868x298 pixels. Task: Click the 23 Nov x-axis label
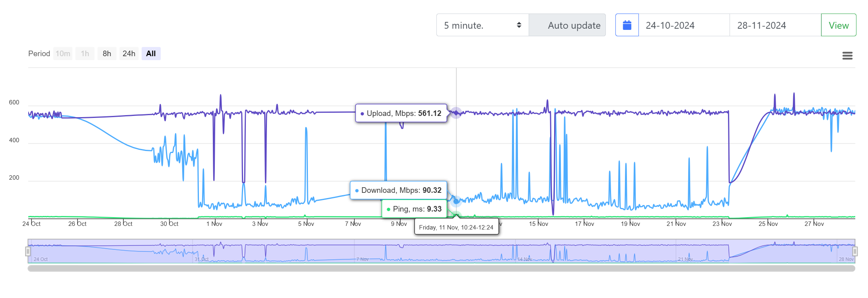tap(722, 224)
